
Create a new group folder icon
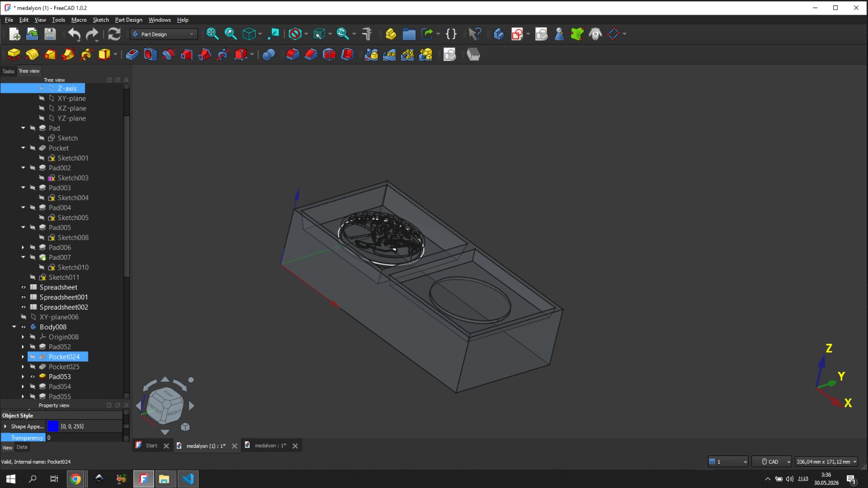coord(409,34)
